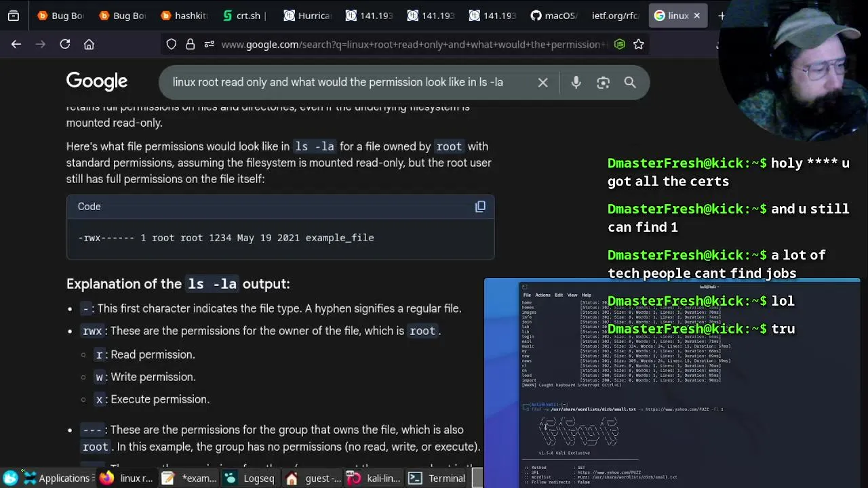Switch to the Terminal taskbar window

[437, 478]
